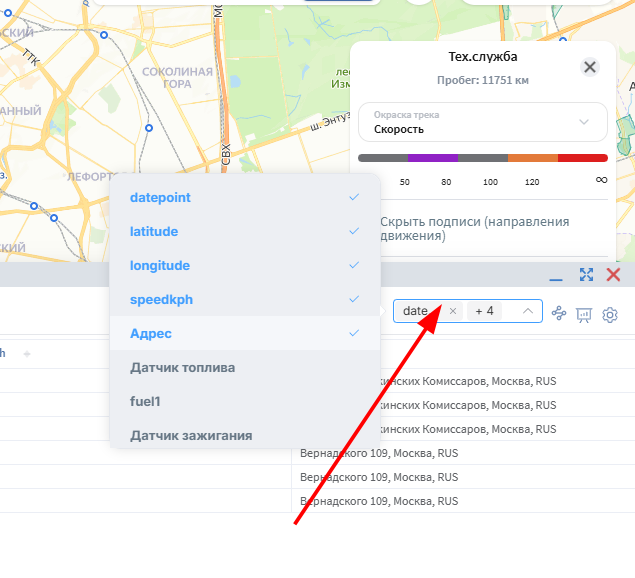The image size is (635, 578).
Task: Select Датчик топлива in the list
Action: pos(245,367)
